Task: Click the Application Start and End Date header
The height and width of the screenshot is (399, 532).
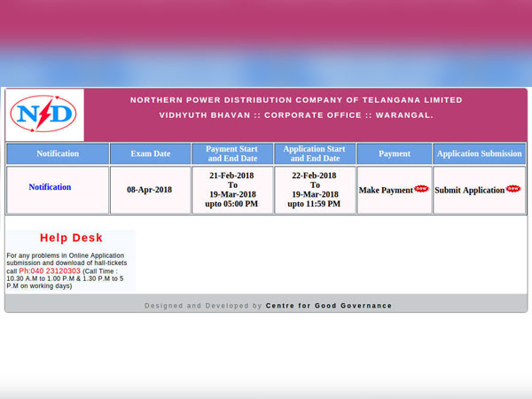Action: 315,153
